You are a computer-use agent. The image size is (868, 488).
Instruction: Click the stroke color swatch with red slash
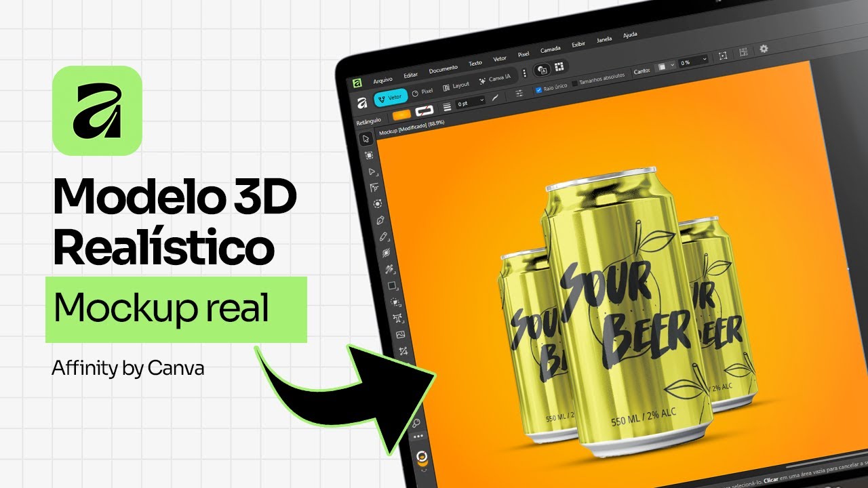pyautogui.click(x=425, y=110)
